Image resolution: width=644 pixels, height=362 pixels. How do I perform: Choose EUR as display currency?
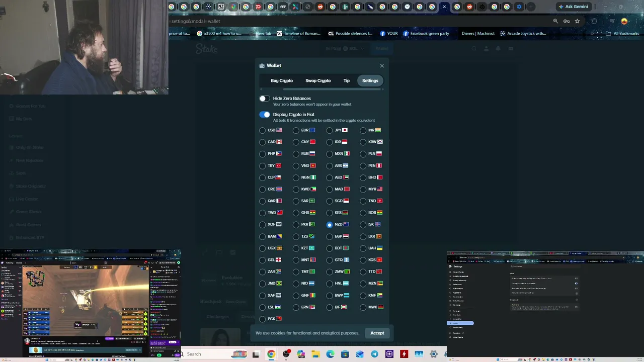[296, 130]
